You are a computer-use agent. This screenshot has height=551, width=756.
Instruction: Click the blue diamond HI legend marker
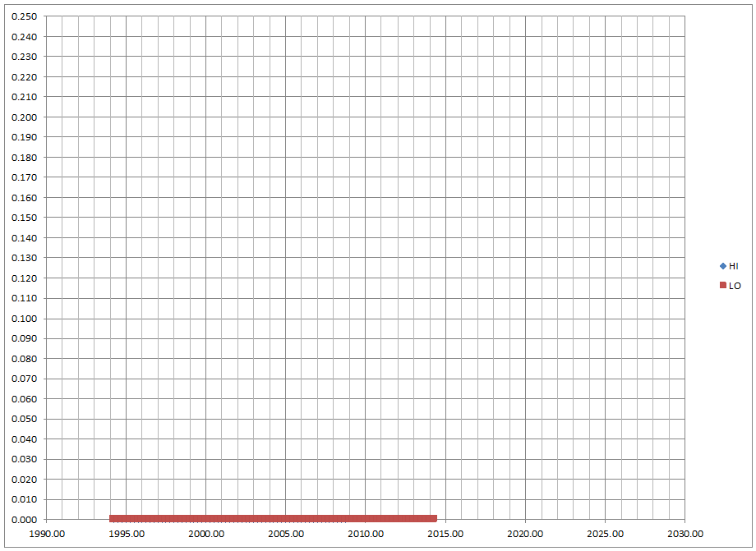pos(723,266)
